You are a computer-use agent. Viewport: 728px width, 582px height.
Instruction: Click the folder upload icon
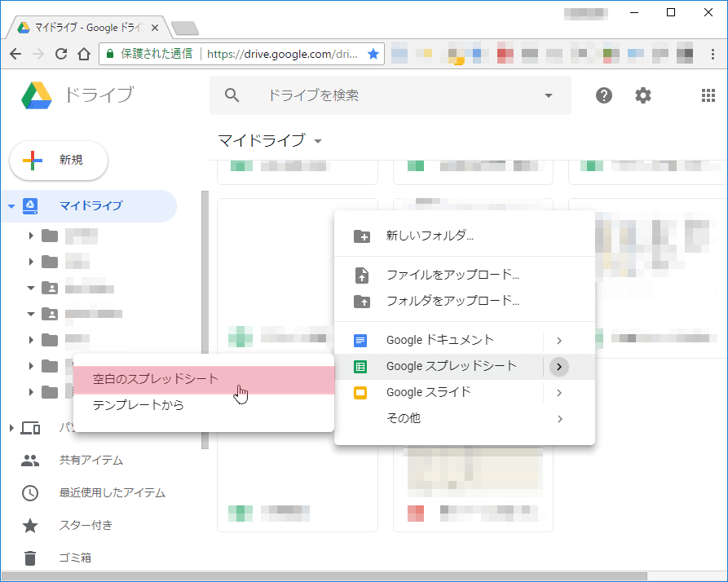pos(362,302)
